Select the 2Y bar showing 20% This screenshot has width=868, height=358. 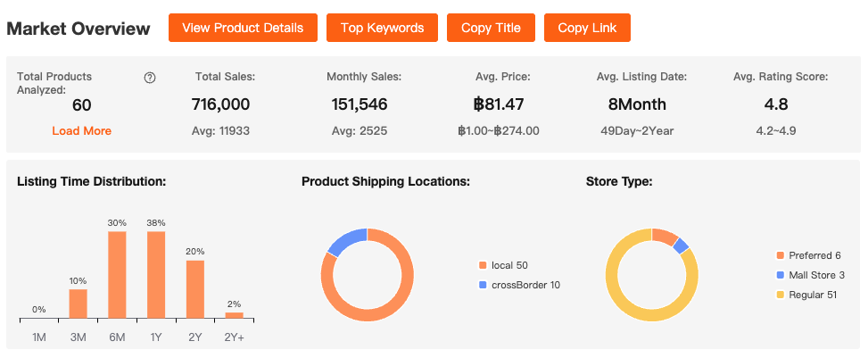[195, 289]
